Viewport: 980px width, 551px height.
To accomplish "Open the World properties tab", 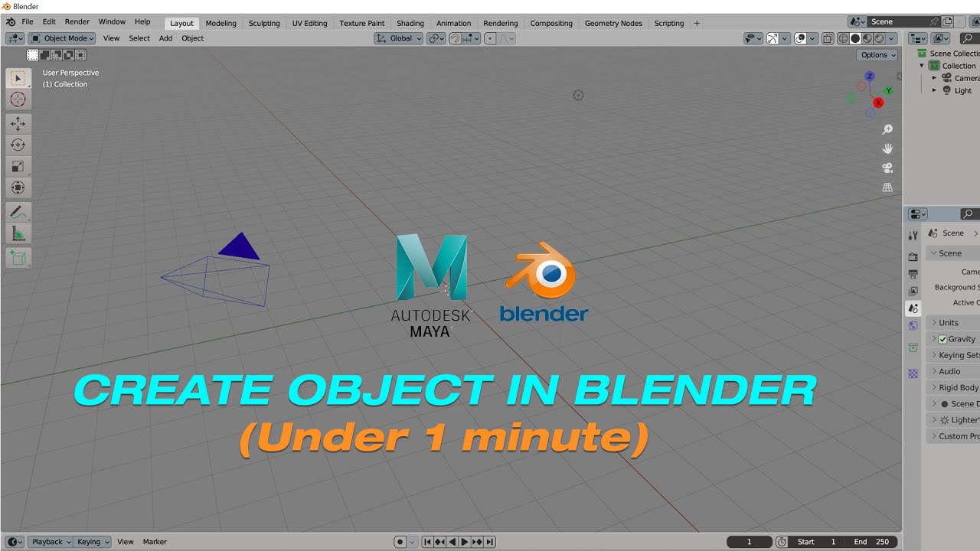I will pyautogui.click(x=913, y=326).
